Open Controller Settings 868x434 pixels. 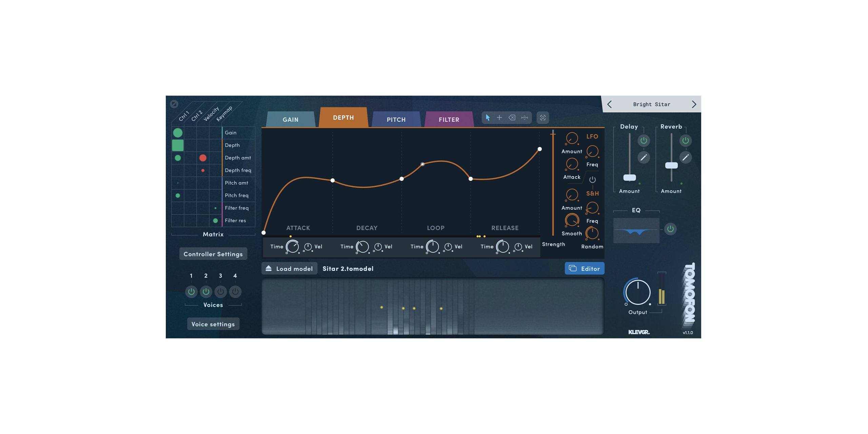click(x=213, y=254)
